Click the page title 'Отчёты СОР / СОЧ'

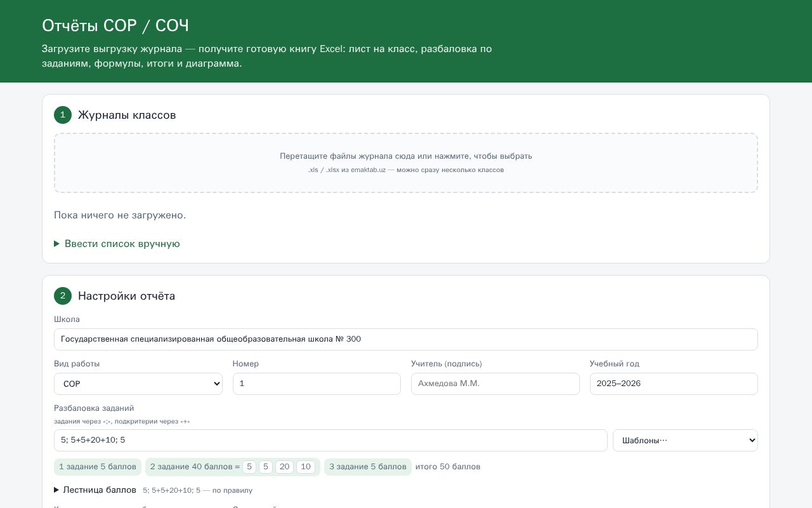(x=115, y=25)
